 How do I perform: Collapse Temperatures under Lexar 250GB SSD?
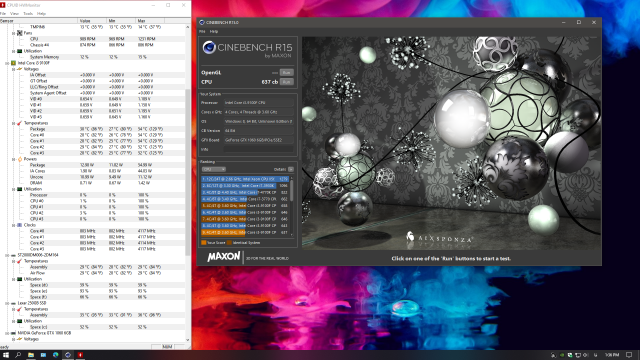[13, 309]
